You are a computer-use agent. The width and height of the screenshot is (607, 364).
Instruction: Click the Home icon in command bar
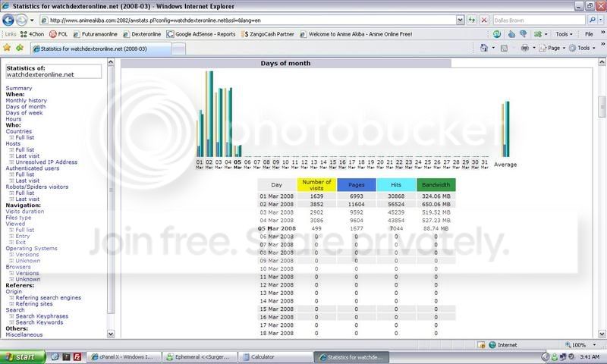(484, 48)
